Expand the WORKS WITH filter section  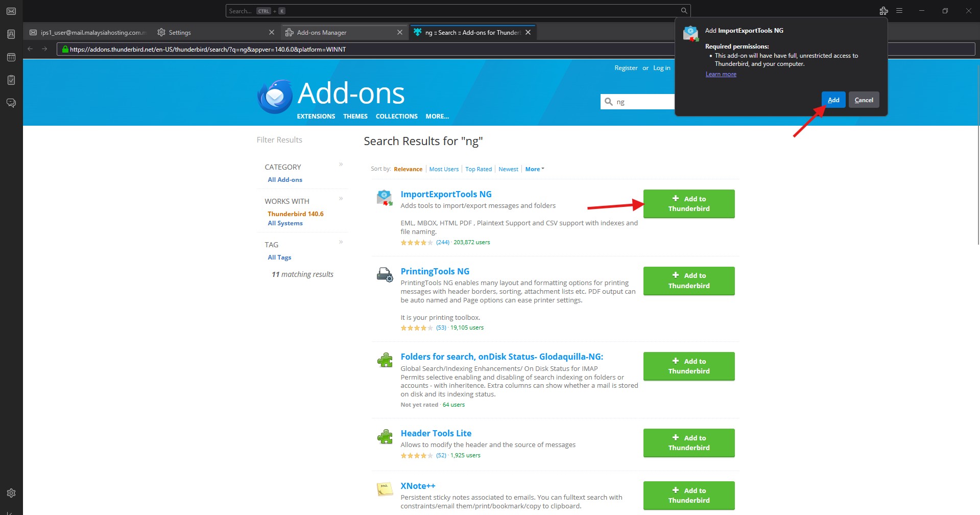tap(341, 199)
